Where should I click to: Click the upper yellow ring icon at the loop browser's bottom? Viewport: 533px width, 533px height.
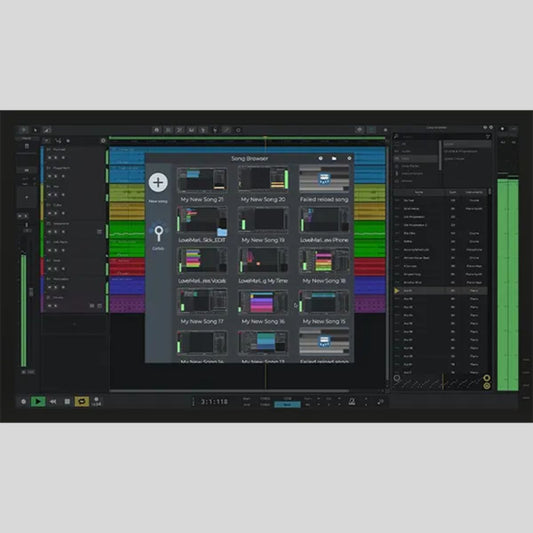(487, 378)
